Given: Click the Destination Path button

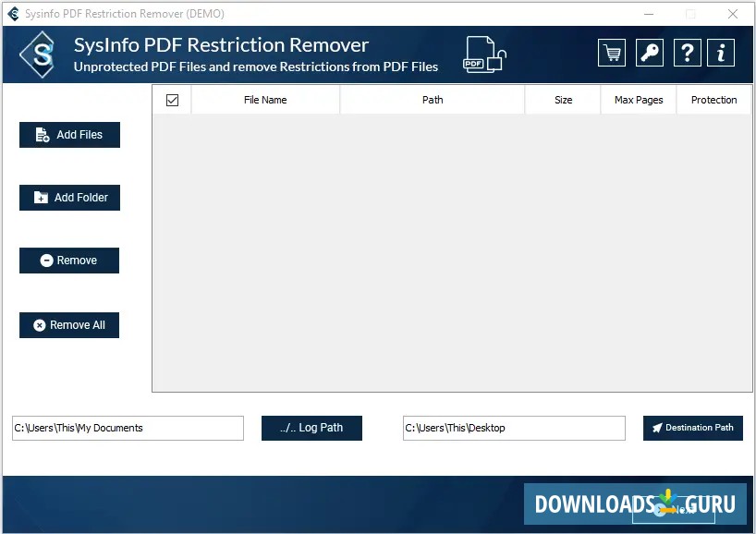Looking at the screenshot, I should (x=693, y=428).
